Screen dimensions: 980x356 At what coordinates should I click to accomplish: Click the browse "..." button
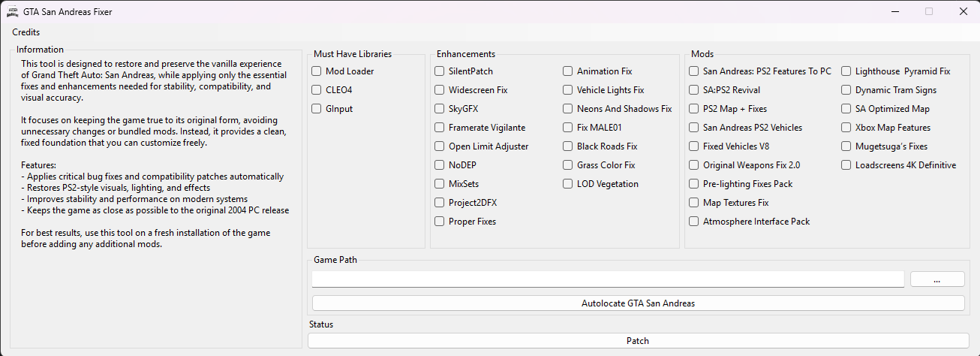(x=937, y=279)
